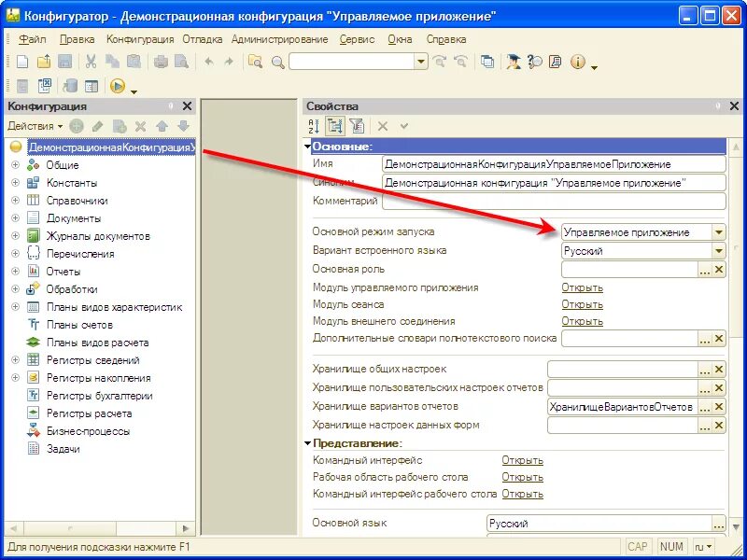Image resolution: width=747 pixels, height=560 pixels.
Task: Select the Бизнес-процессы tree item
Action: [x=88, y=431]
